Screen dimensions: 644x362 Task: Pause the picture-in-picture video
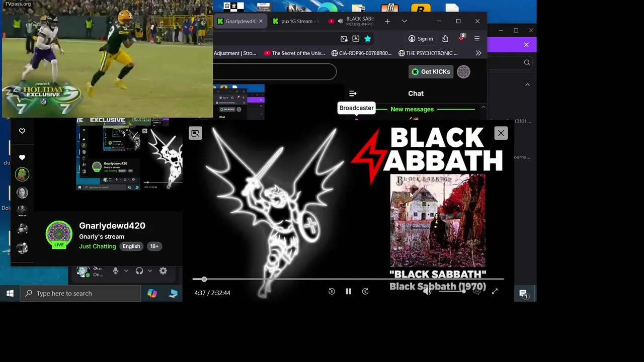(x=348, y=292)
